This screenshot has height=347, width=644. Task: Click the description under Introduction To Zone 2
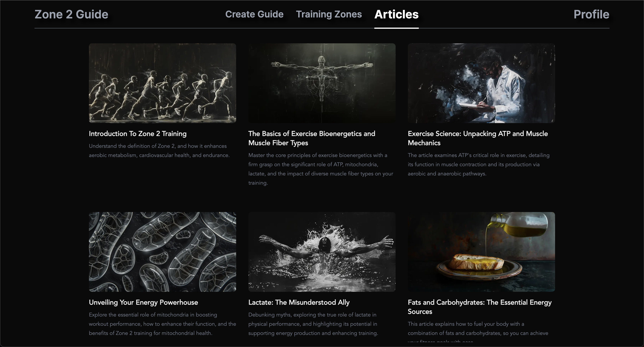[x=159, y=150]
